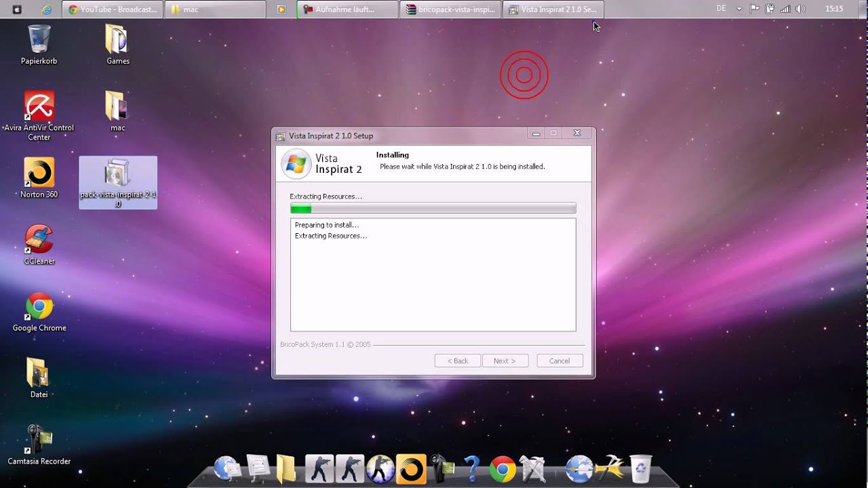
Task: Open Internet Explorer from the top taskbar
Action: pyautogui.click(x=47, y=9)
